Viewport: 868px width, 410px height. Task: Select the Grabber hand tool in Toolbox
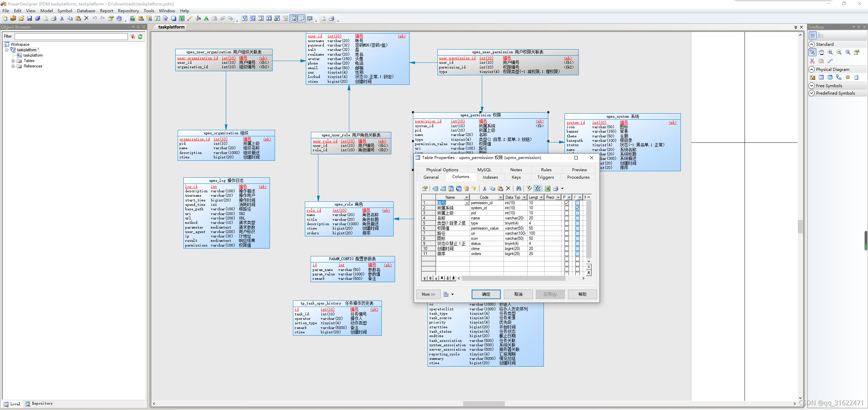(821, 52)
